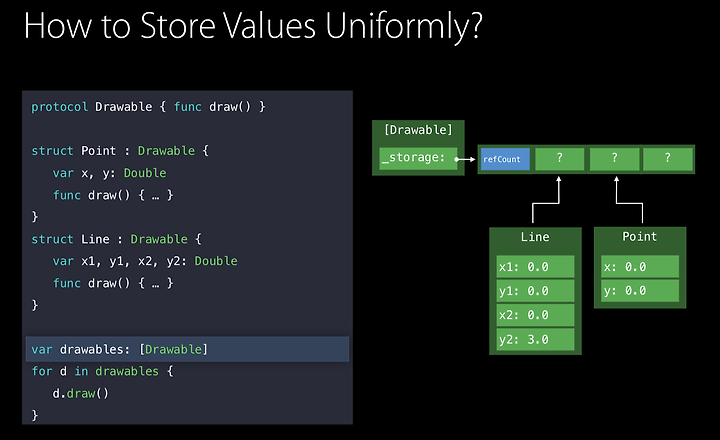Click the first '?' storage cell after refCount
Image resolution: width=720 pixels, height=440 pixels.
559,159
